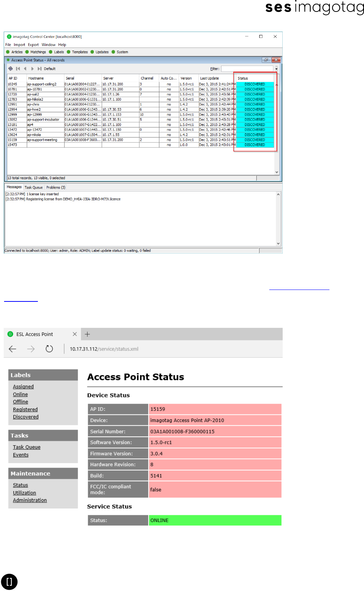Open the Offline labels link
The height and width of the screenshot is (591, 364).
(20, 402)
